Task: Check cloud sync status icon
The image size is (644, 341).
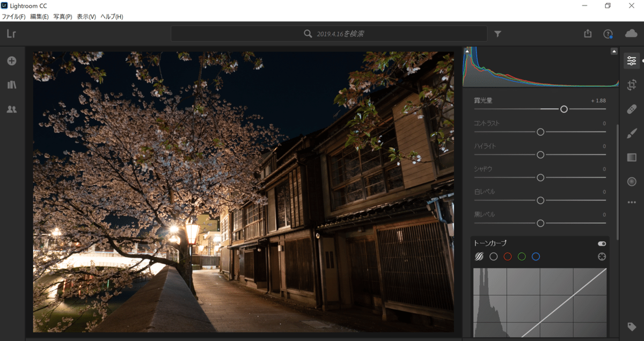Action: pyautogui.click(x=631, y=33)
